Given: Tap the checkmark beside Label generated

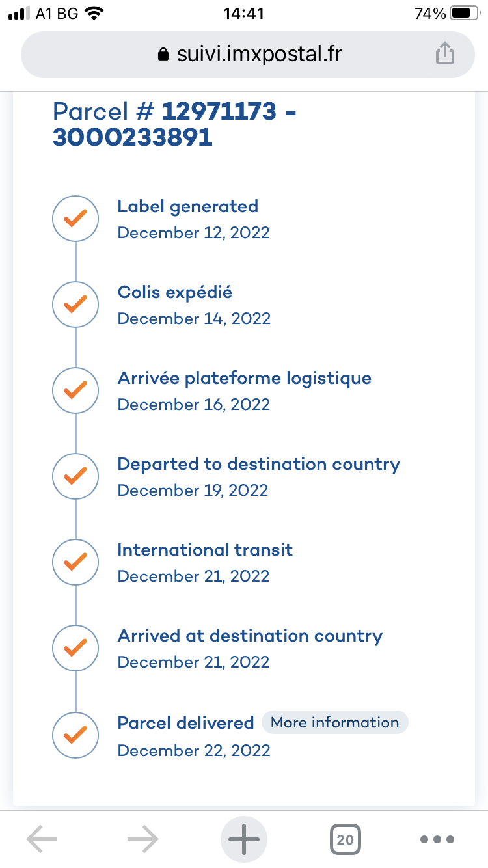Looking at the screenshot, I should [75, 219].
